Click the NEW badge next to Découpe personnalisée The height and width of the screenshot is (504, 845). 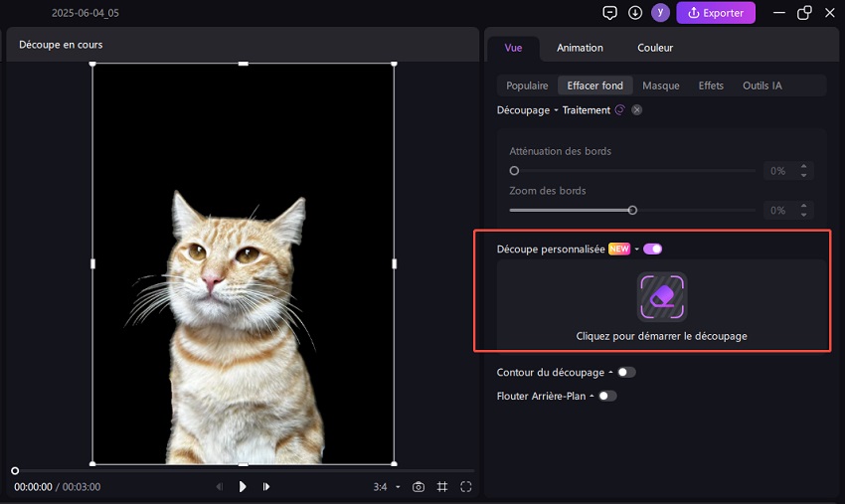pos(619,249)
